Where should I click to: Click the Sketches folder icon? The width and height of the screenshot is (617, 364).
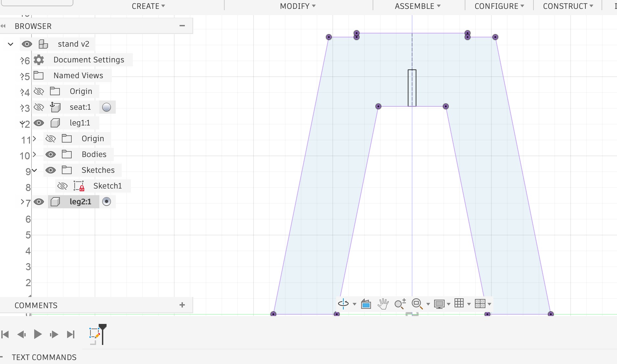(x=67, y=170)
